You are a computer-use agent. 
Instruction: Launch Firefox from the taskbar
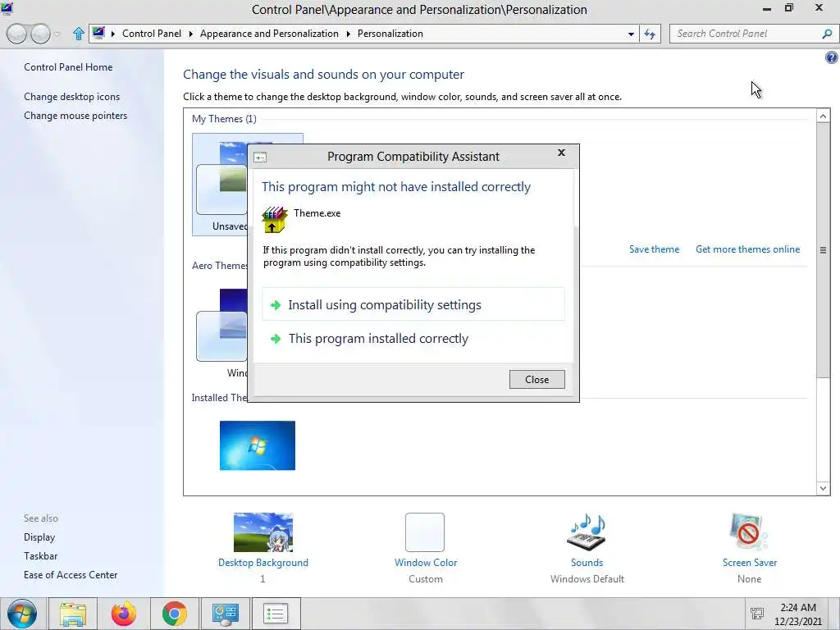(124, 614)
